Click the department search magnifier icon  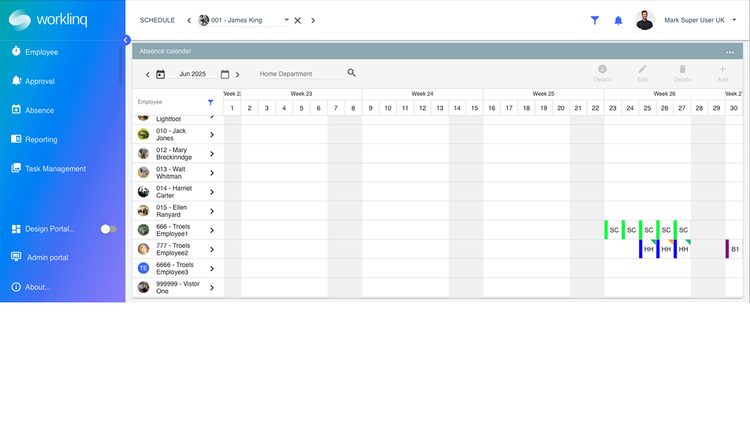coord(352,73)
